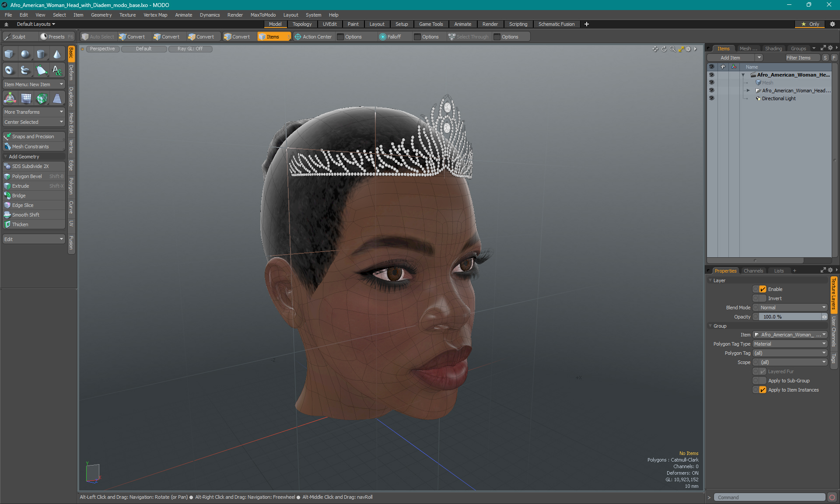Click the Thicken tool
840x504 pixels.
(34, 224)
